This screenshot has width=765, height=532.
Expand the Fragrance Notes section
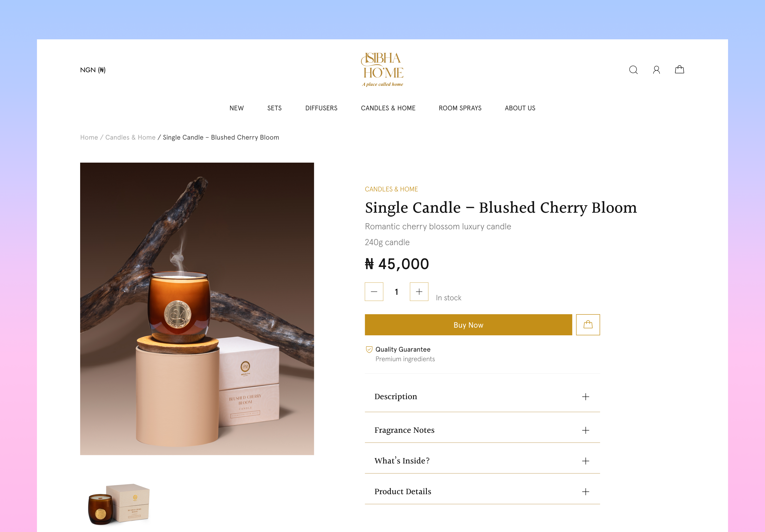pos(482,430)
